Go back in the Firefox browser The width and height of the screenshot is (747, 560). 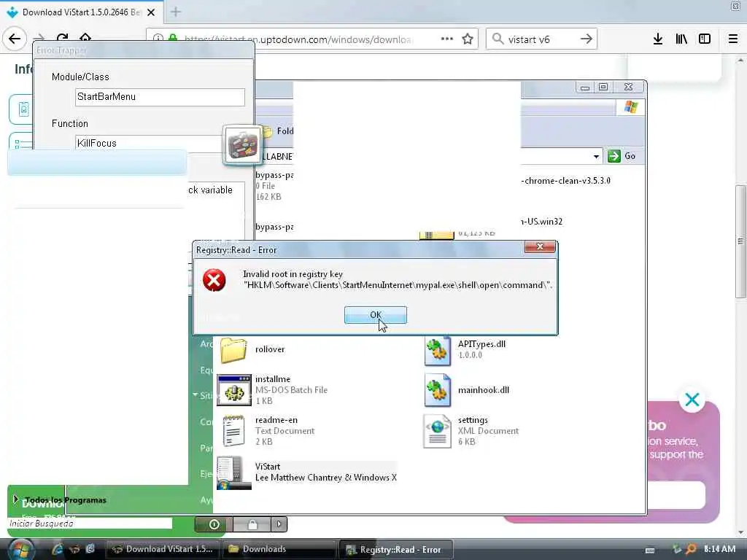tap(15, 39)
